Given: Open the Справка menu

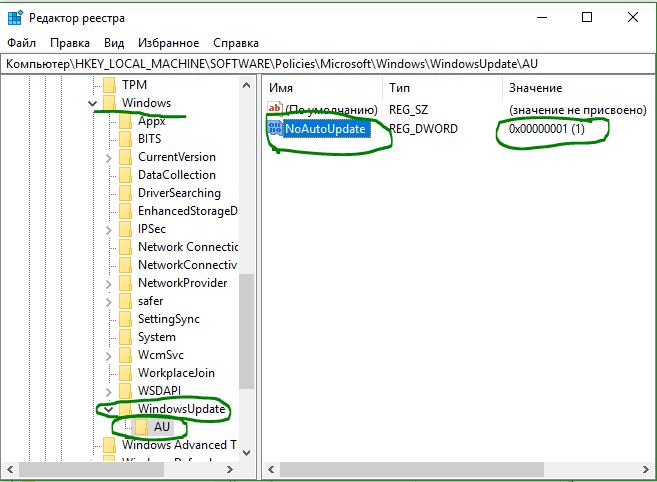Looking at the screenshot, I should pos(236,43).
